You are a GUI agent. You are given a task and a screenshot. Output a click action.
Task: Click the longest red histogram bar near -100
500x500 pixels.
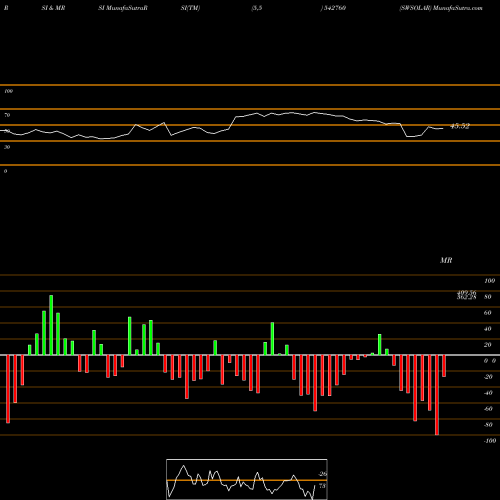[x=437, y=395]
